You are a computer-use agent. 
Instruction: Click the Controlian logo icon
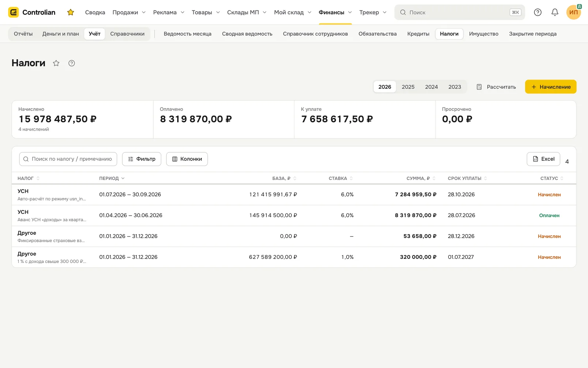(x=14, y=12)
